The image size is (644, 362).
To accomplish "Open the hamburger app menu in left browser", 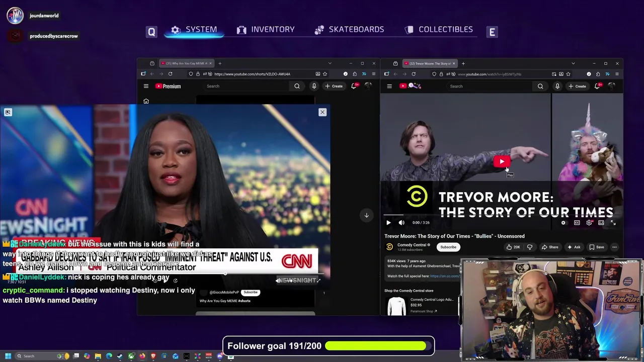I will [373, 74].
